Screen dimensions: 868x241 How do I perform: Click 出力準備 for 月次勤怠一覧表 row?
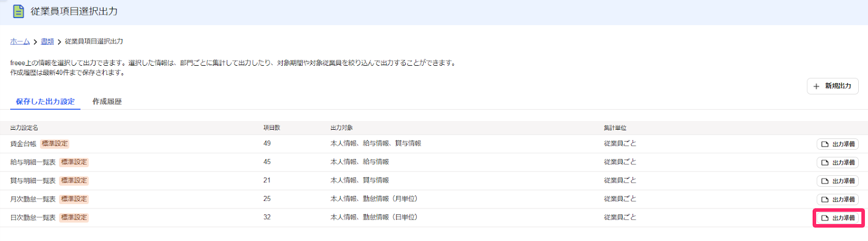(x=838, y=199)
